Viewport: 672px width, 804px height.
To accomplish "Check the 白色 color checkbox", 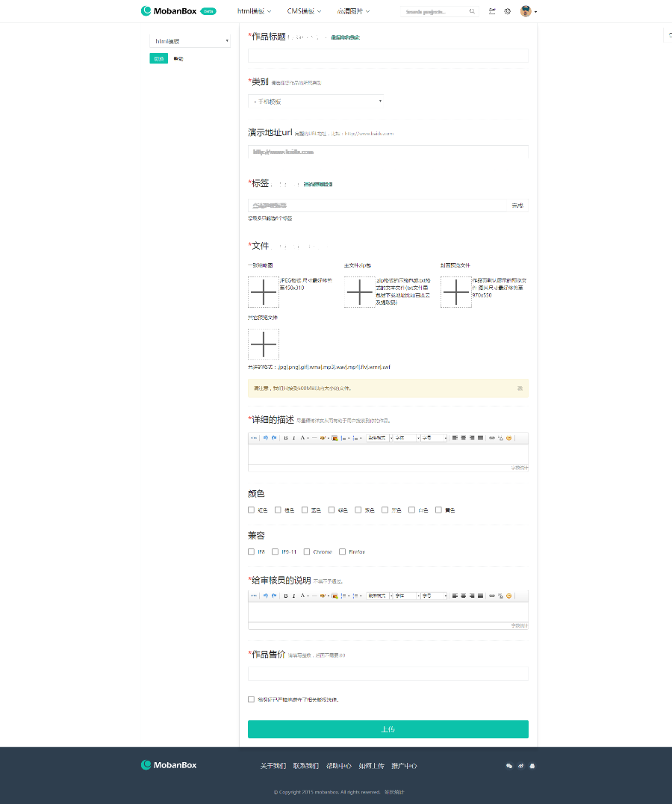I will [x=411, y=510].
